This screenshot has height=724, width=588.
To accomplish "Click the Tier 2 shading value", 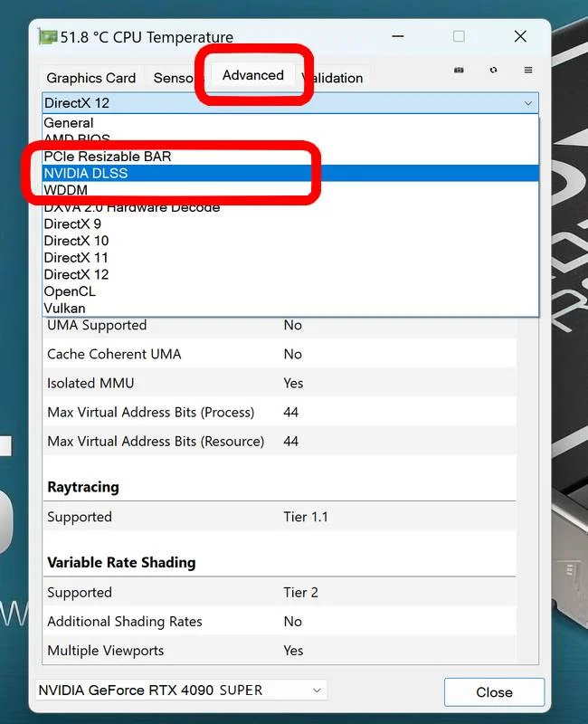I will (x=300, y=593).
